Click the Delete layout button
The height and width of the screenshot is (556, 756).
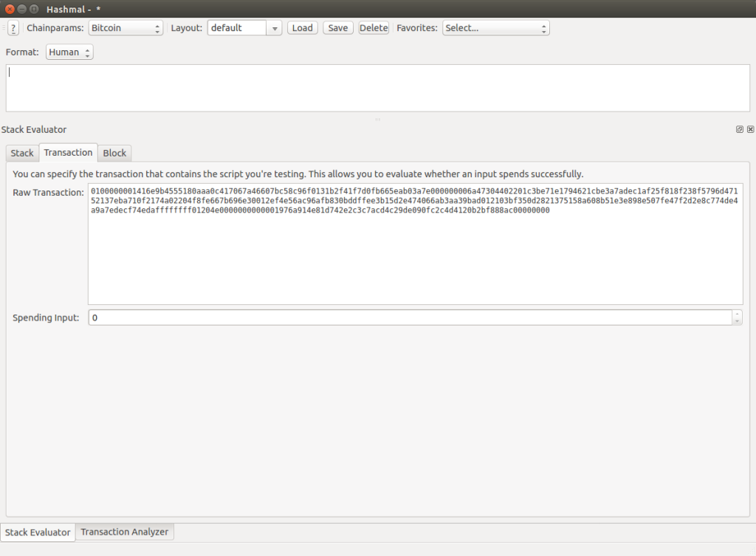(374, 28)
